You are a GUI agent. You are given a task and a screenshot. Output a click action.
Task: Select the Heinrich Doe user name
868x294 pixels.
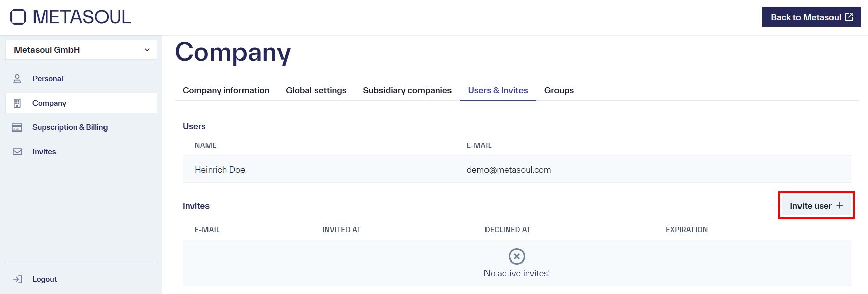click(220, 170)
